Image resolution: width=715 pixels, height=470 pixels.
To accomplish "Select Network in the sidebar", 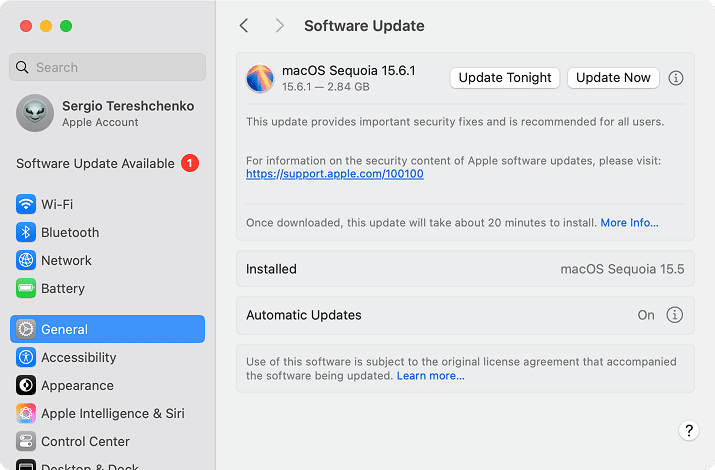I will click(x=108, y=260).
